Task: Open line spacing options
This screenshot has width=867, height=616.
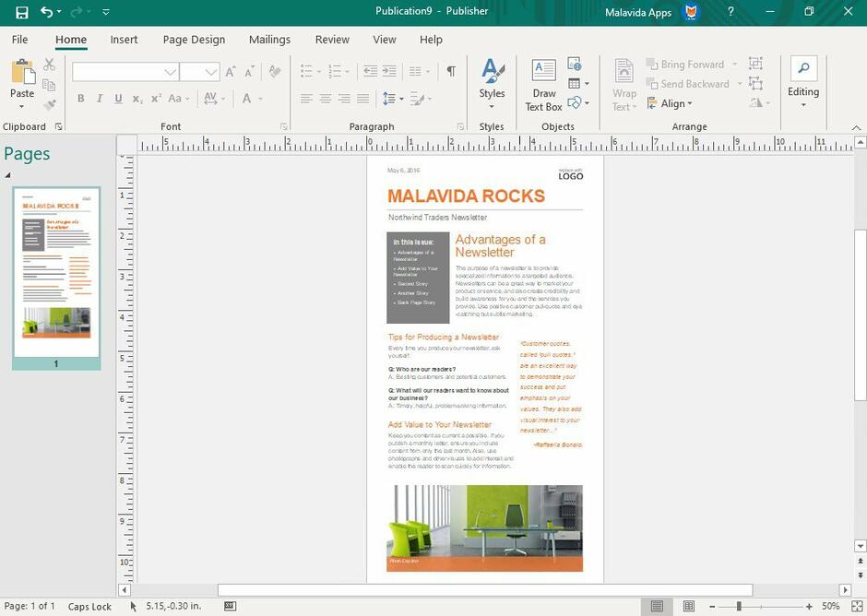Action: click(393, 99)
